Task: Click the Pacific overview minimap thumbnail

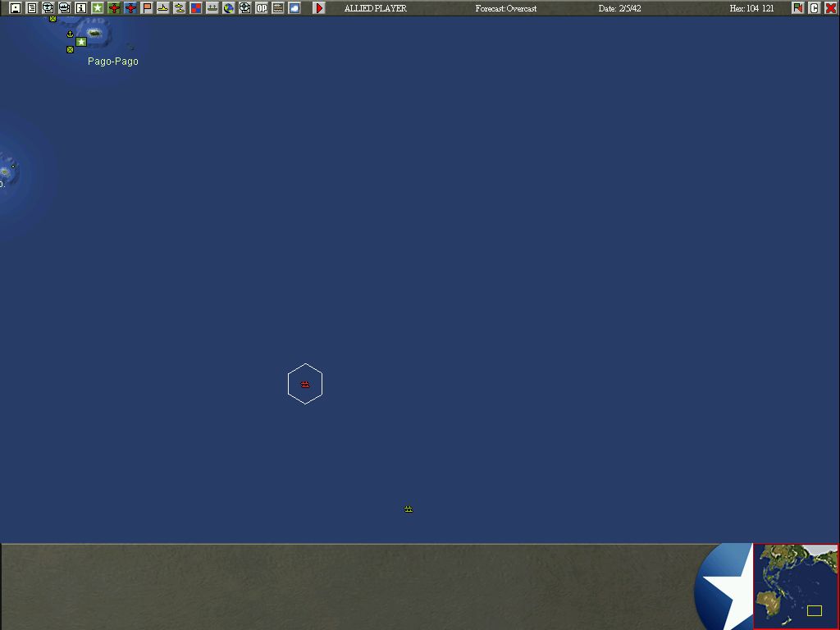Action: [796, 586]
